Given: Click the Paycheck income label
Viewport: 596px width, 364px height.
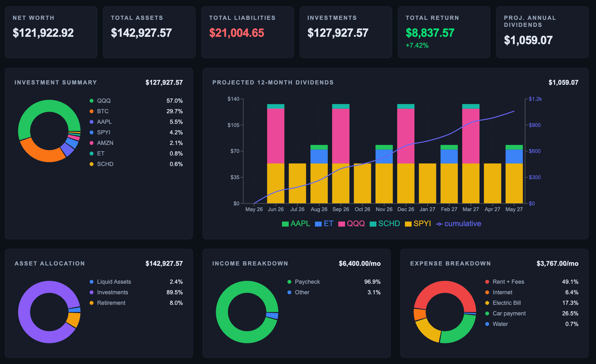Looking at the screenshot, I should point(307,282).
